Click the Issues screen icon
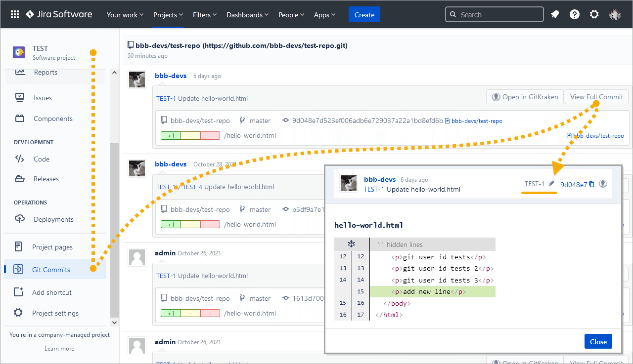The image size is (633, 364). pos(20,98)
